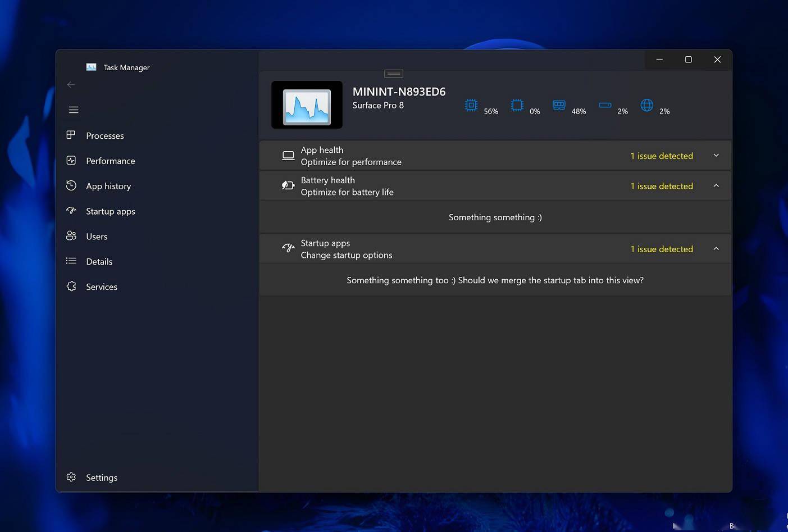Click the App health row title
Screen dimensions: 788x532
tap(322, 150)
